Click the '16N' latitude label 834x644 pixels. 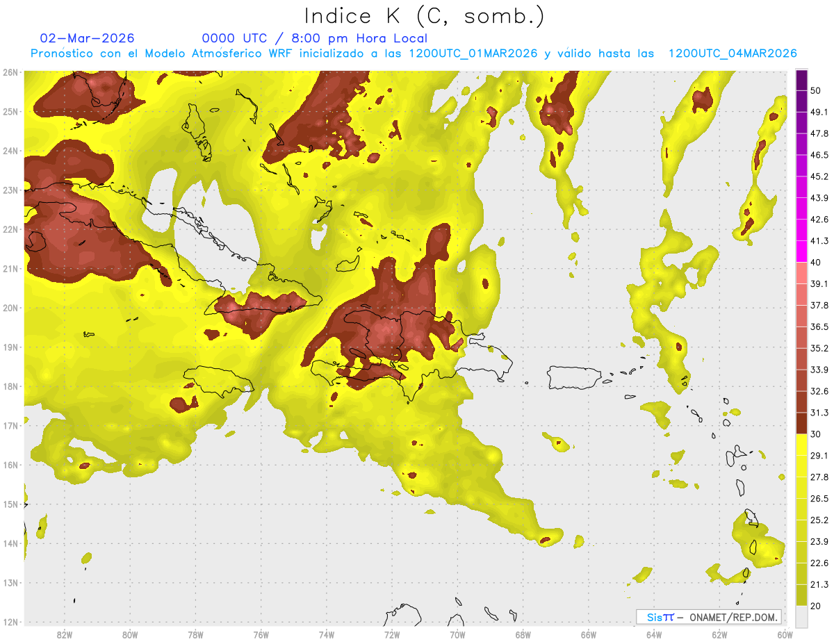click(10, 465)
